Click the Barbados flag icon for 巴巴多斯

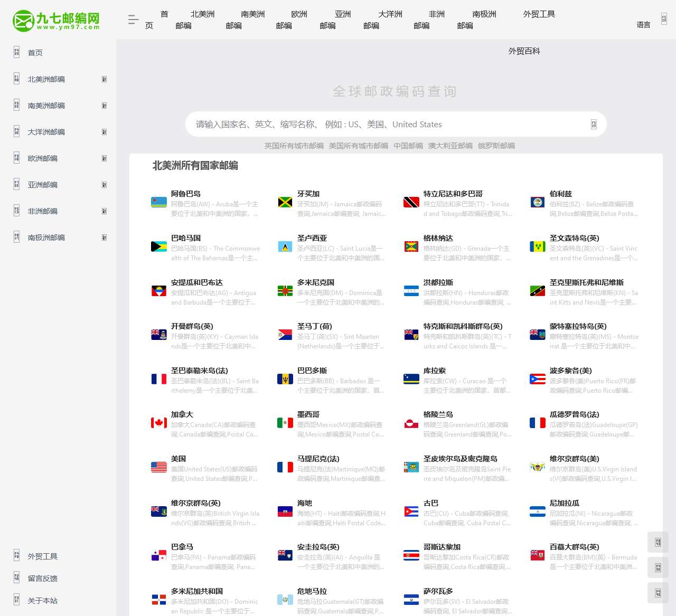click(x=285, y=379)
